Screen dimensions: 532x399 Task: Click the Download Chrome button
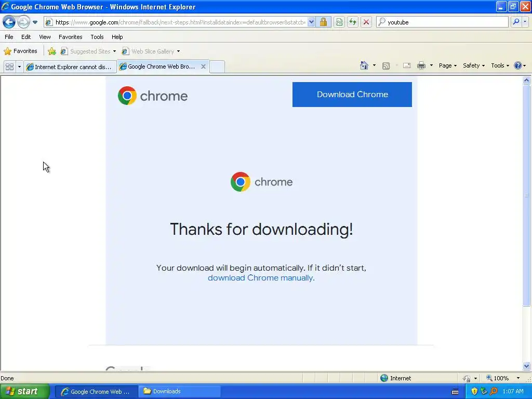(x=352, y=95)
